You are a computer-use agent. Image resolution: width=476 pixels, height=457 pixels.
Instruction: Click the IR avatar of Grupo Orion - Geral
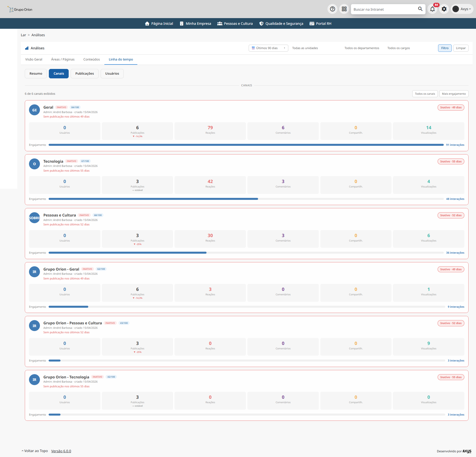[34, 272]
